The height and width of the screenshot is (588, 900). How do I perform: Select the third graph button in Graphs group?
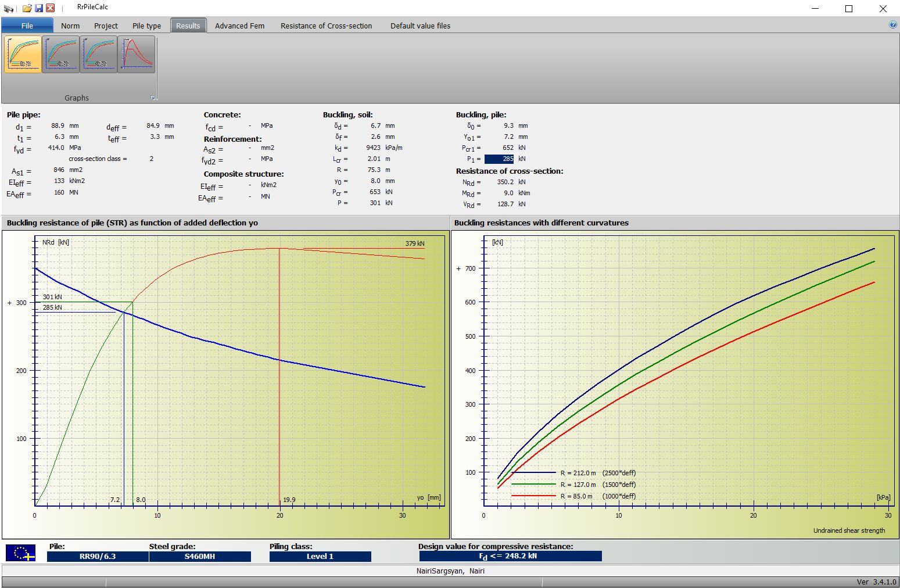pos(99,54)
